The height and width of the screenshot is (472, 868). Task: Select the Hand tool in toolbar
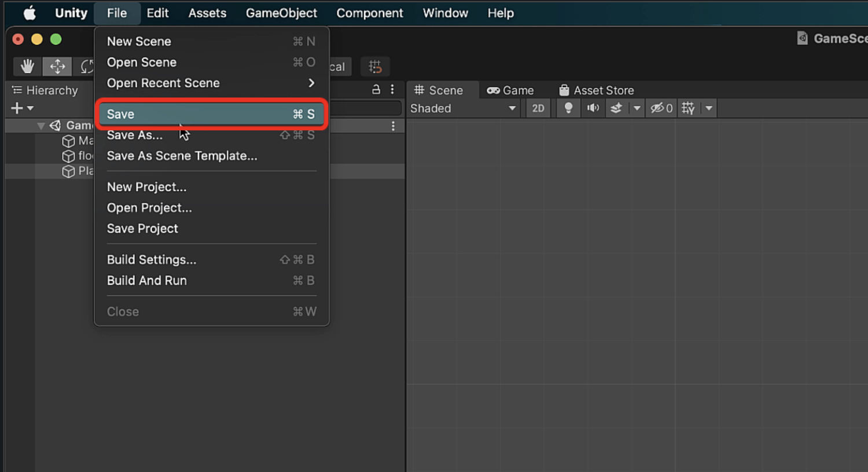(x=27, y=67)
